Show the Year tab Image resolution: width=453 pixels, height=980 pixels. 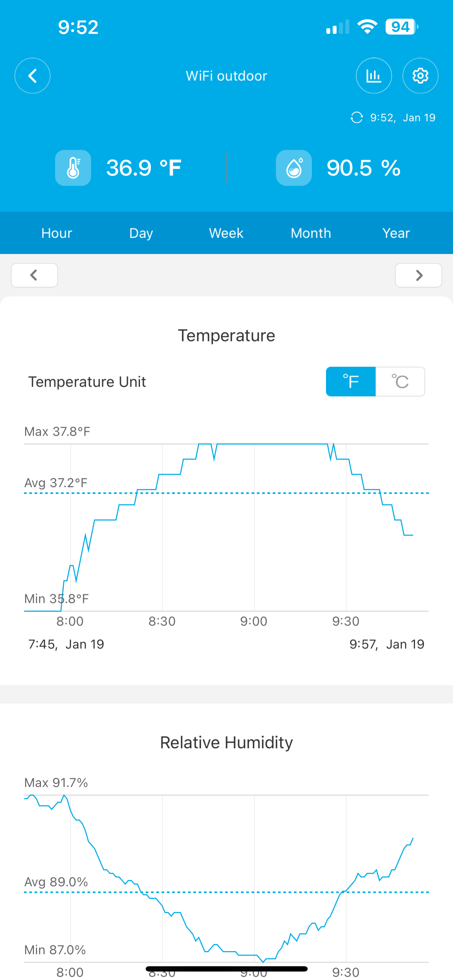coord(396,233)
